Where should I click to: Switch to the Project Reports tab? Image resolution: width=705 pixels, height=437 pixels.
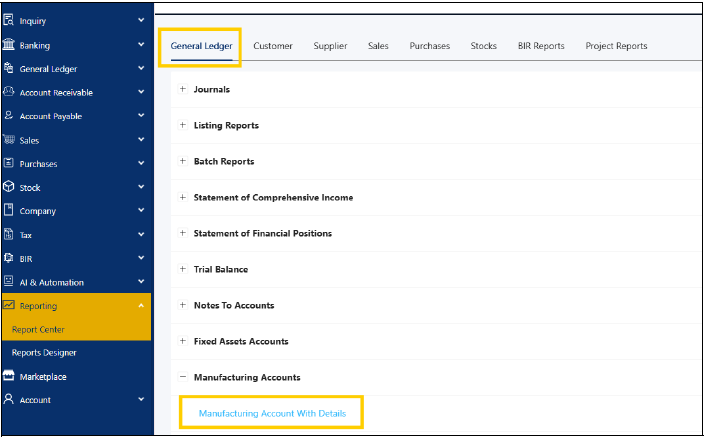coord(616,46)
